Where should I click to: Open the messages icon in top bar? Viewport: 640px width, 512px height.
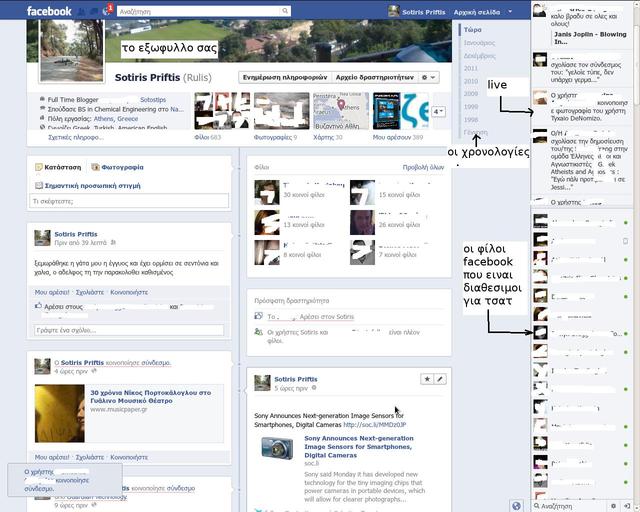[94, 11]
